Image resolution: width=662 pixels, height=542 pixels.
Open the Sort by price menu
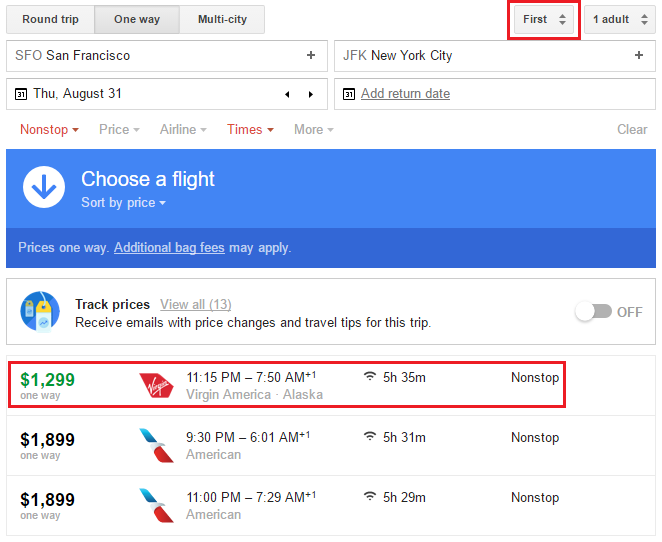pyautogui.click(x=123, y=203)
